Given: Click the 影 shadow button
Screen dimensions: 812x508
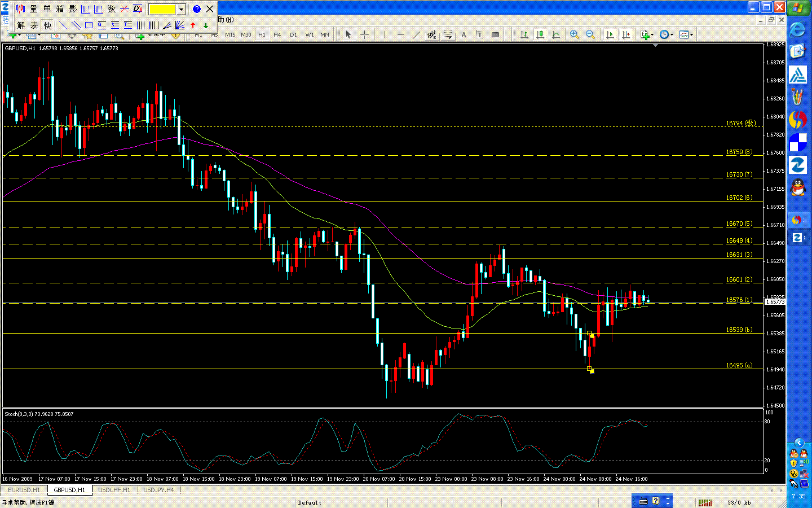Looking at the screenshot, I should 73,9.
